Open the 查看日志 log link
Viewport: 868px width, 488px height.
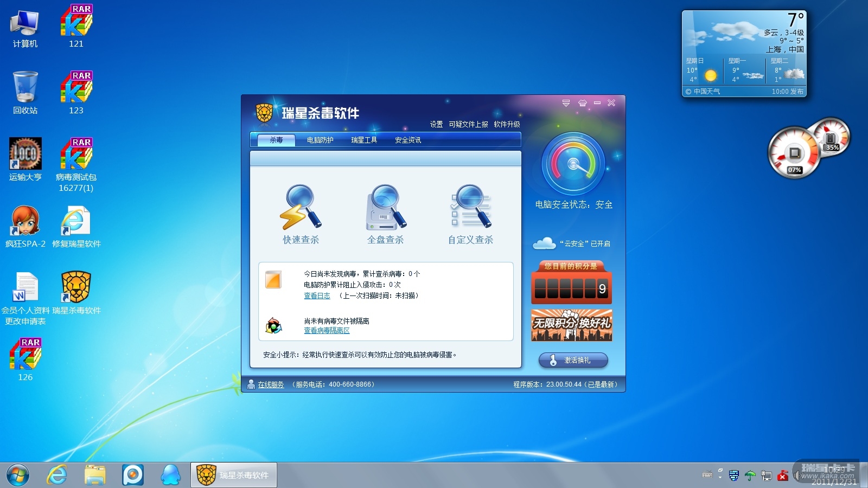tap(317, 296)
